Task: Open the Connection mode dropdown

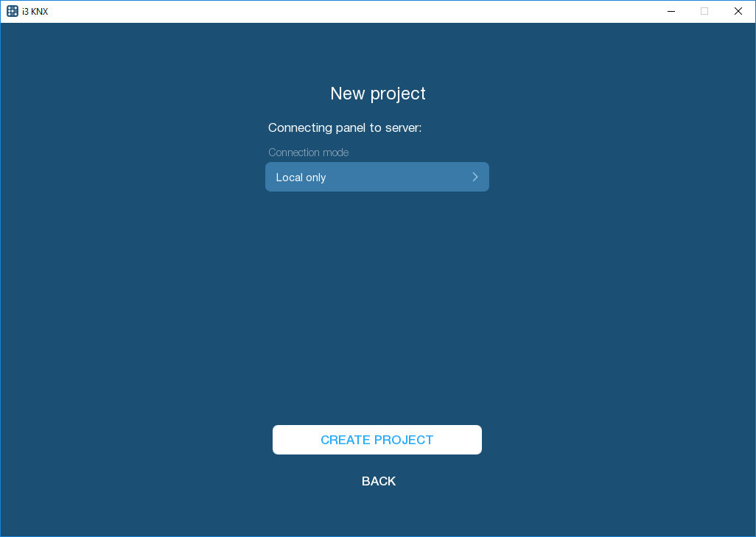Action: [x=377, y=177]
